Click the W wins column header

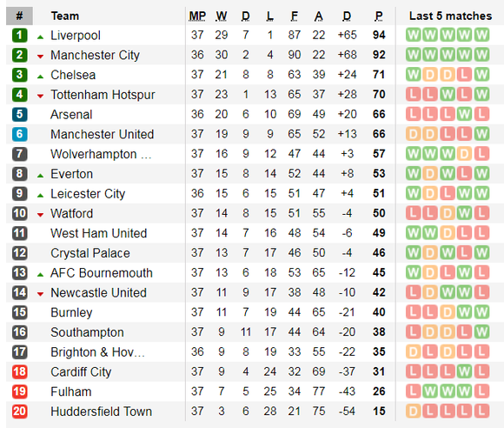click(x=222, y=16)
